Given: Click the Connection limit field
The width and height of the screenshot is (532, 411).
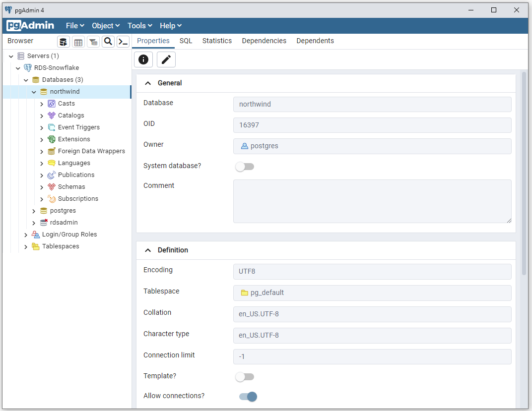Looking at the screenshot, I should pyautogui.click(x=372, y=356).
